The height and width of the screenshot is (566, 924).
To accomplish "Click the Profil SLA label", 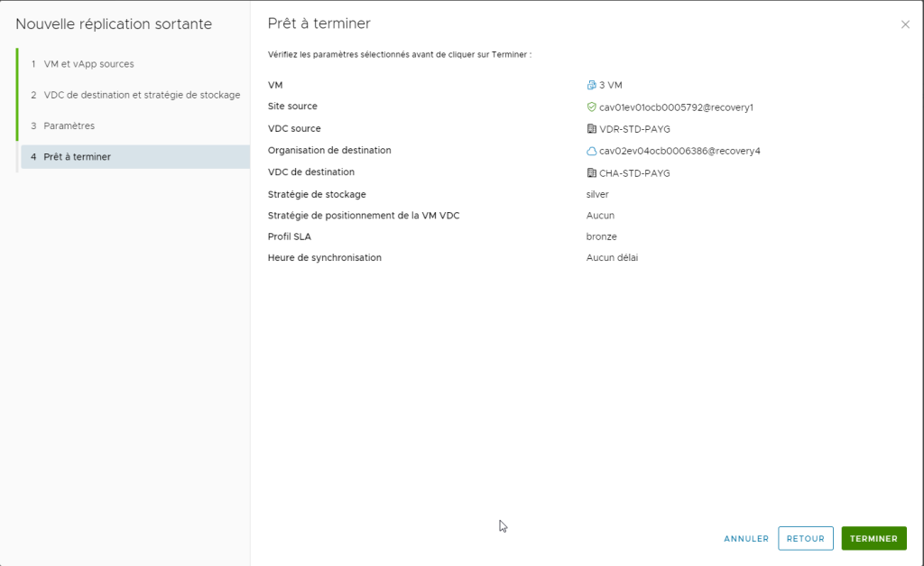I will point(290,237).
